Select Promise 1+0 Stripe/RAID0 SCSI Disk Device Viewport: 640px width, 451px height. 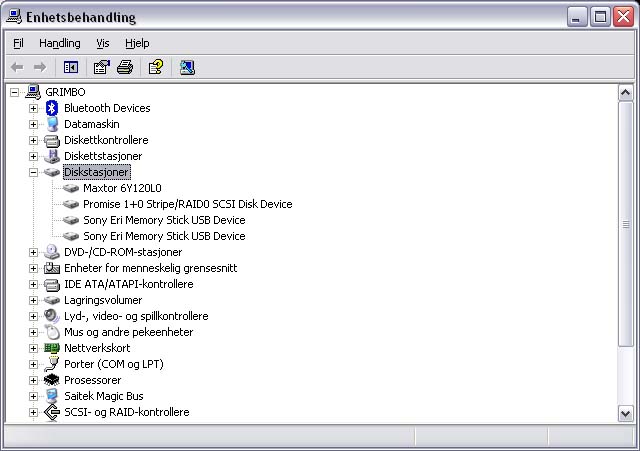pos(187,204)
